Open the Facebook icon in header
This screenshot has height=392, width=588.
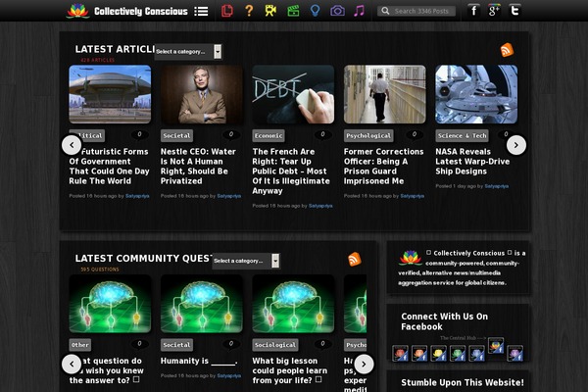[x=473, y=11]
